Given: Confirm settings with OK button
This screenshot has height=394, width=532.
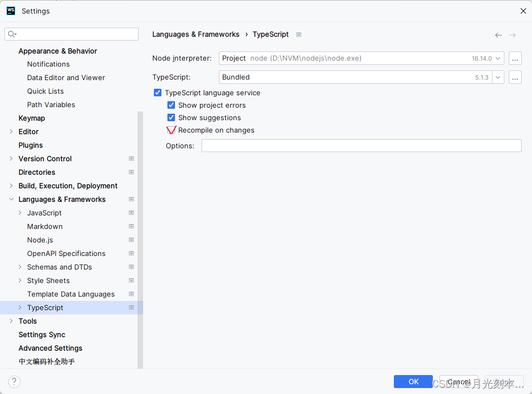Looking at the screenshot, I should (x=413, y=382).
